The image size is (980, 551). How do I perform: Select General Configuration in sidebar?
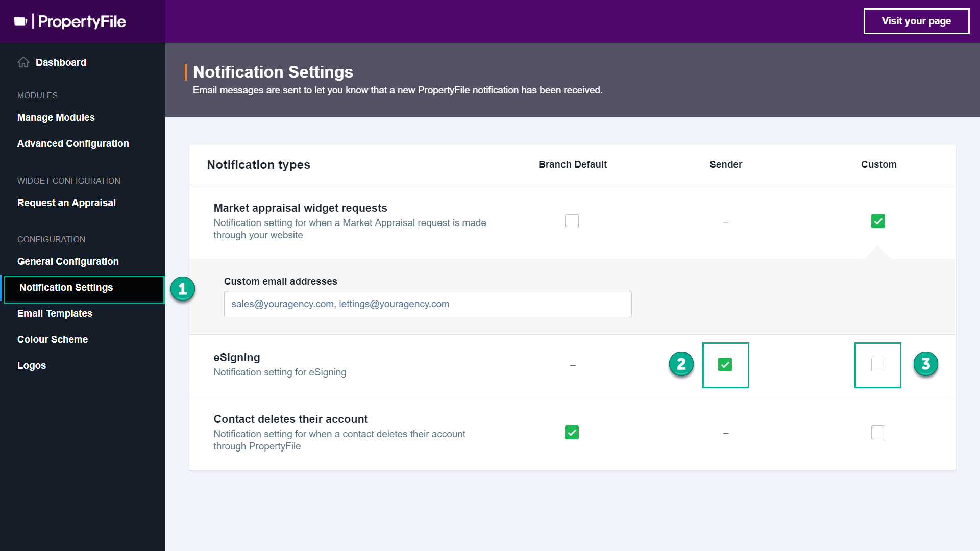pyautogui.click(x=68, y=261)
